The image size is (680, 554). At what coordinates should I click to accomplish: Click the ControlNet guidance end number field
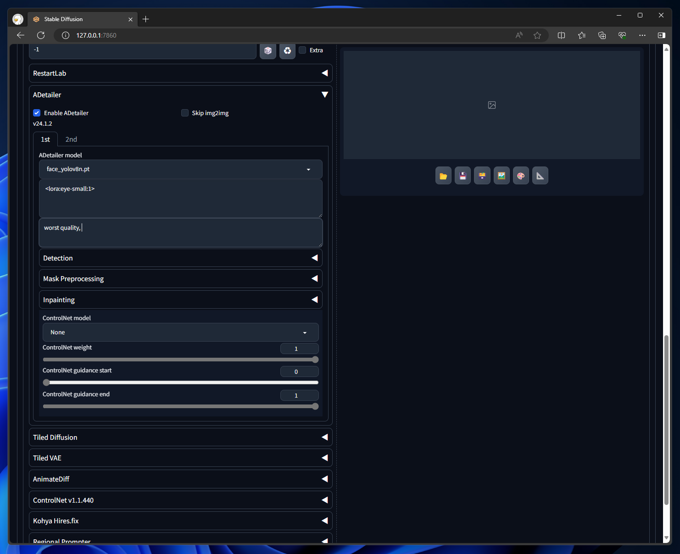coord(299,395)
